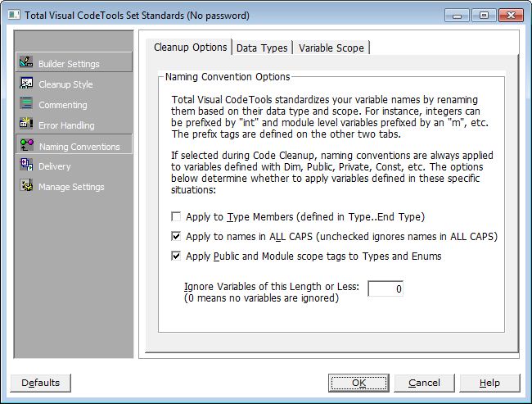The height and width of the screenshot is (404, 532).
Task: Go to the Commenting label
Action: 63,105
